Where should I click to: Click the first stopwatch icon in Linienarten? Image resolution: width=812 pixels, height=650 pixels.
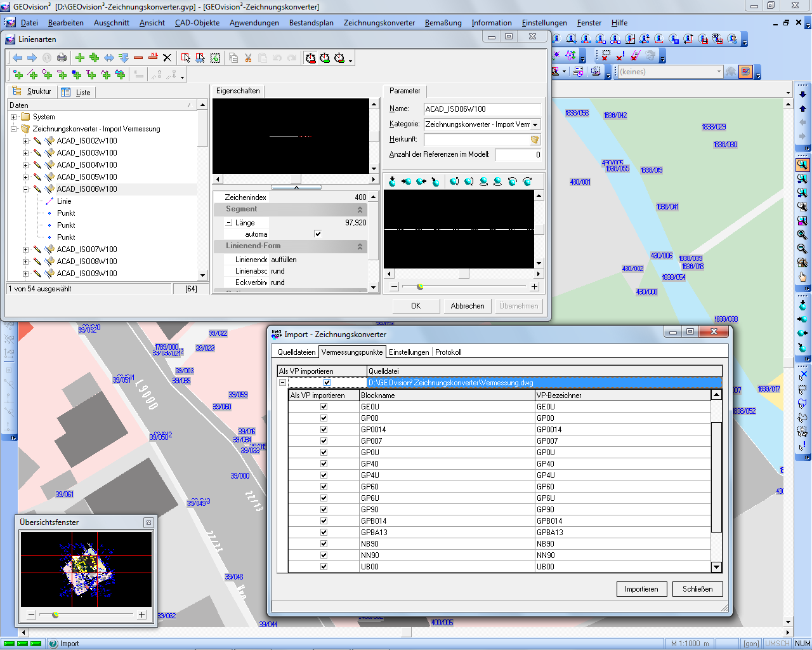[x=311, y=58]
